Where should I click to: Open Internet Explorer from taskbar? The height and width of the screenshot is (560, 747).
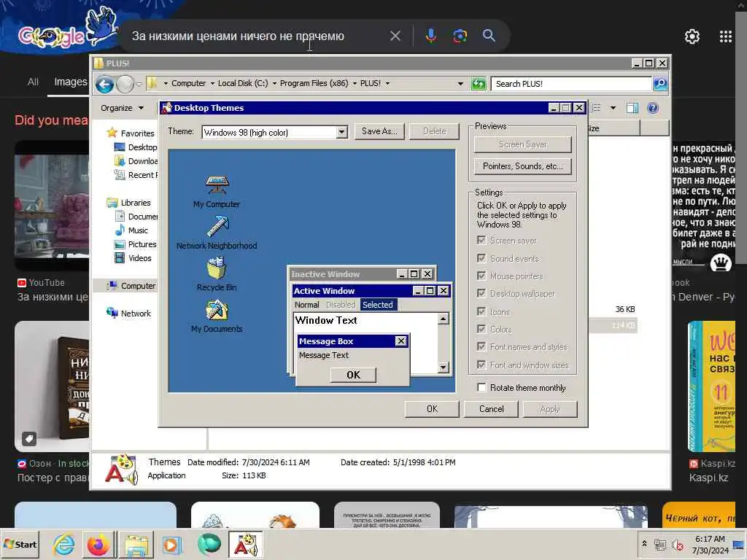point(63,544)
